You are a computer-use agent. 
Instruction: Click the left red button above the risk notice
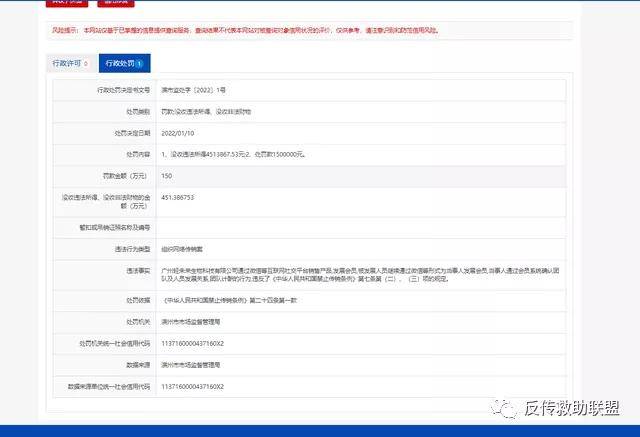pyautogui.click(x=65, y=3)
